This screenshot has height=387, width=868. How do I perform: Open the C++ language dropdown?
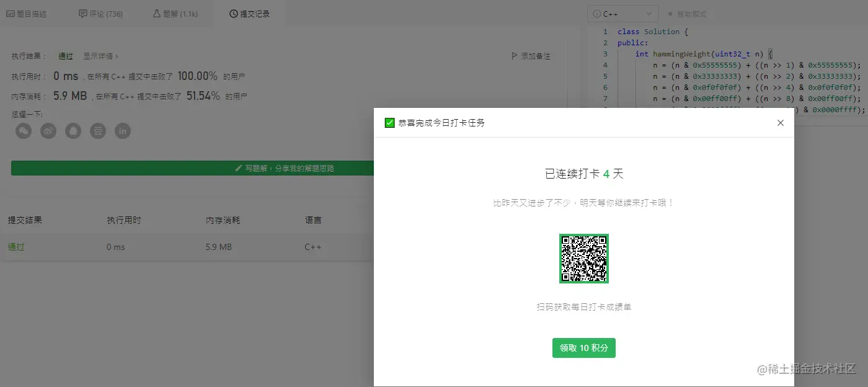(x=622, y=14)
